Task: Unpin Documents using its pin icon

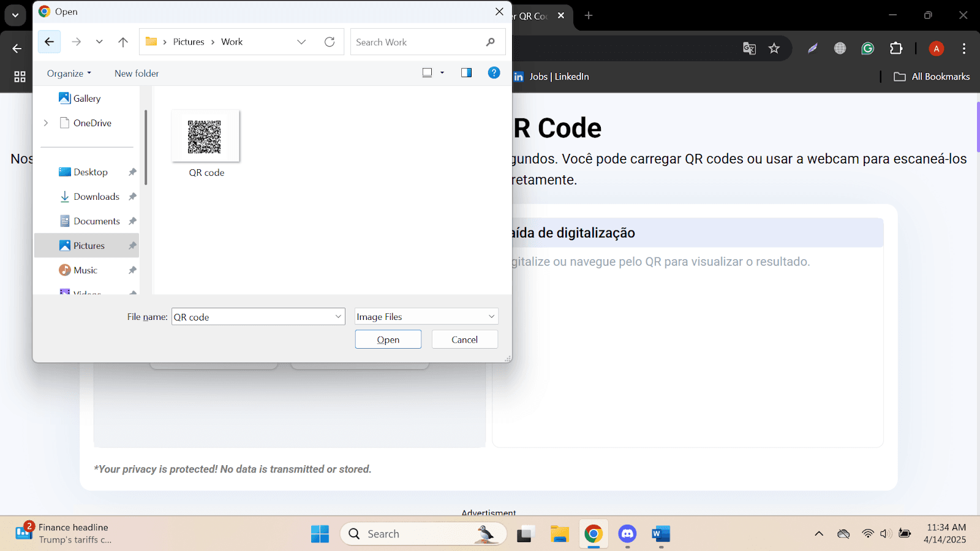Action: pyautogui.click(x=132, y=221)
